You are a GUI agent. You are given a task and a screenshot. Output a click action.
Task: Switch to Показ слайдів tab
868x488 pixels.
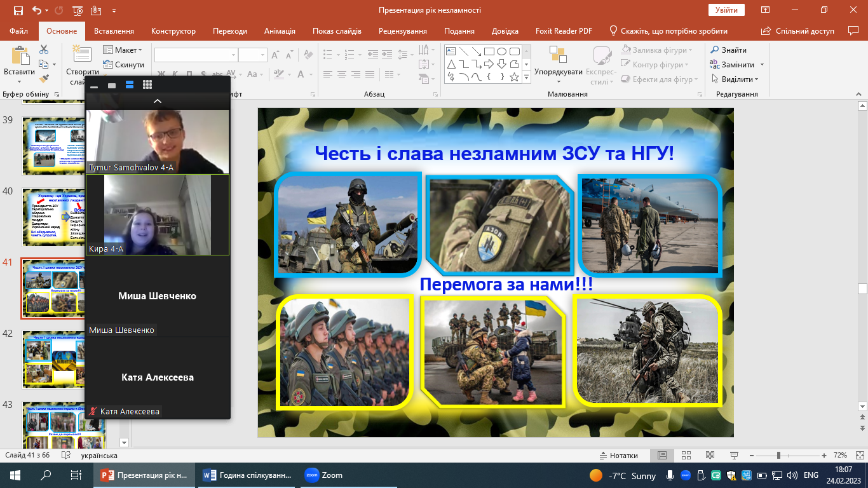[337, 31]
